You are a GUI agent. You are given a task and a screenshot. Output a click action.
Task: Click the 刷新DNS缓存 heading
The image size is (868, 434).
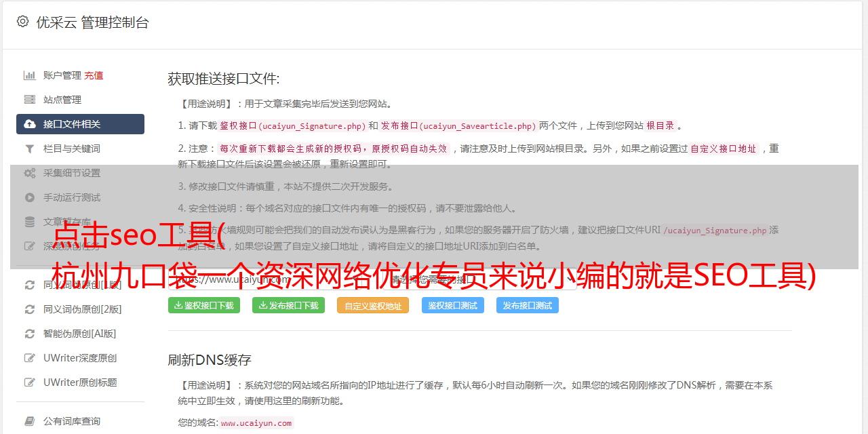tap(210, 360)
